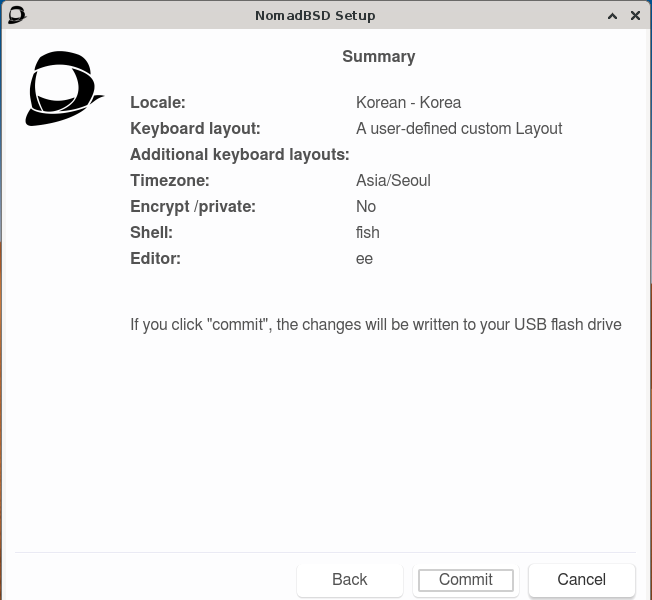
Task: Go back with the Back button
Action: point(350,580)
